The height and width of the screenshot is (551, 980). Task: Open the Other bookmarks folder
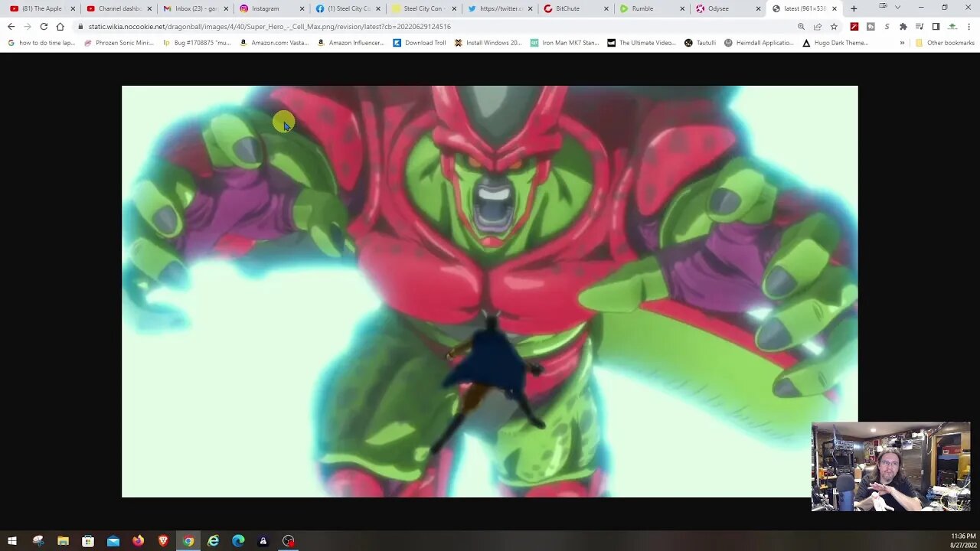point(945,43)
